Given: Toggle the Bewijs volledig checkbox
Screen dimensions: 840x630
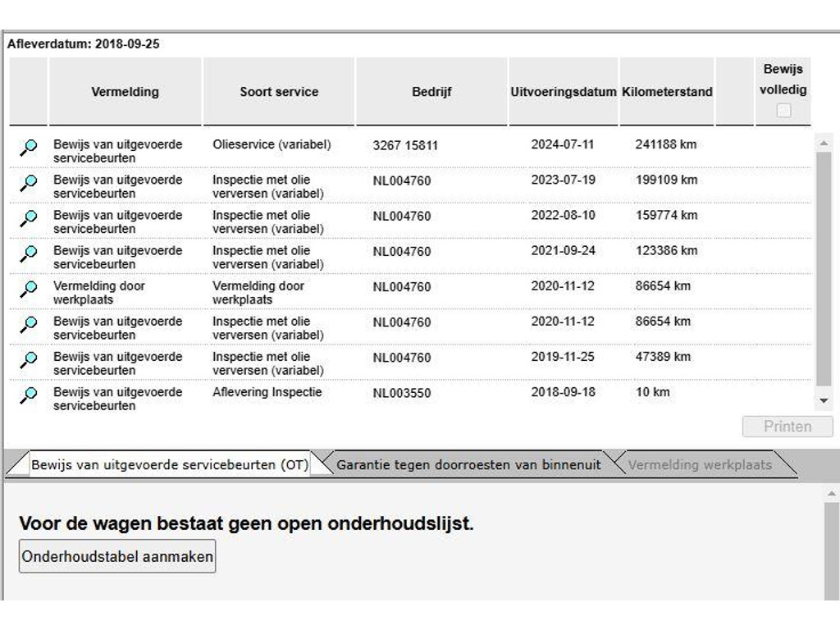Looking at the screenshot, I should (783, 111).
